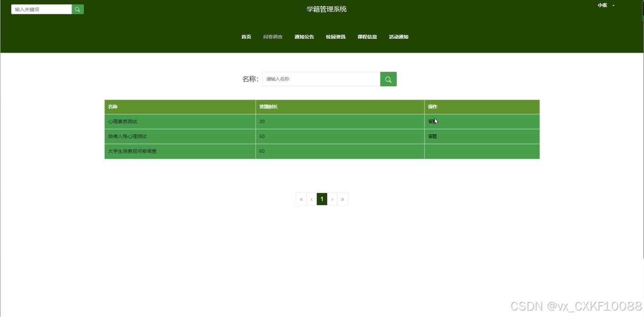Click the 学籍管理系统 site title
644x317 pixels.
click(326, 9)
